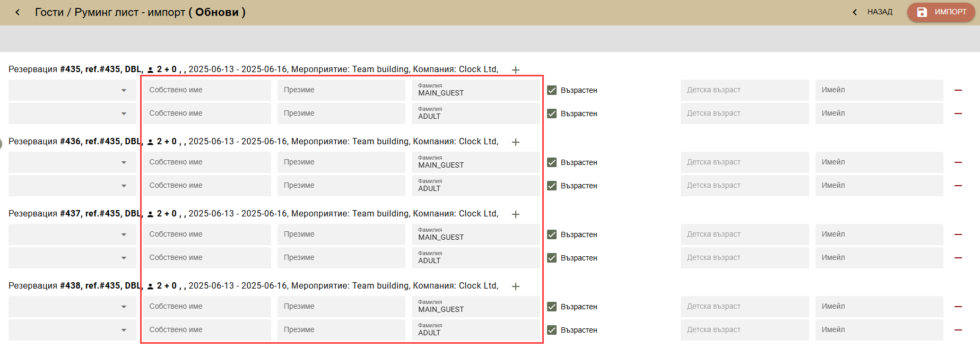Focus Собствено име for #435 ADULT
The height and width of the screenshot is (348, 980).
pyautogui.click(x=207, y=114)
